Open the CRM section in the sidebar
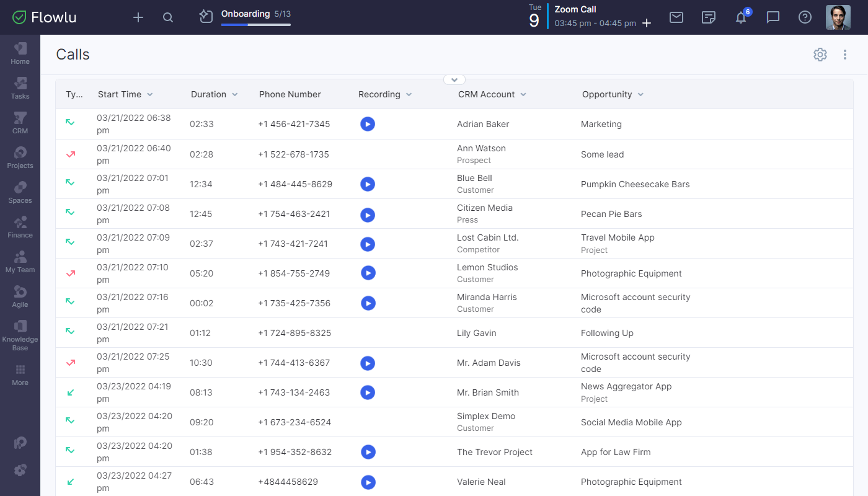This screenshot has width=868, height=496. click(20, 121)
